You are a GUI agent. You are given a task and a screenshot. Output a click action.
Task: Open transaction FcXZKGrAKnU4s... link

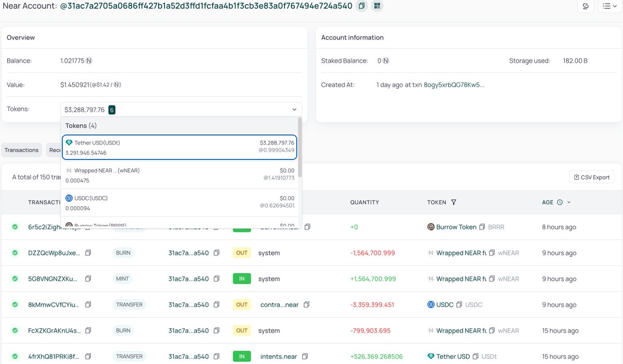[54, 331]
